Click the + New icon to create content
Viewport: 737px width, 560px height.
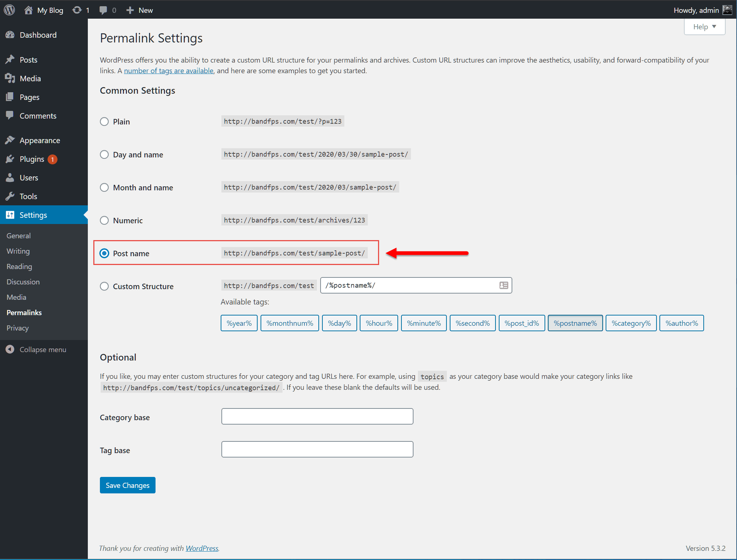point(130,10)
